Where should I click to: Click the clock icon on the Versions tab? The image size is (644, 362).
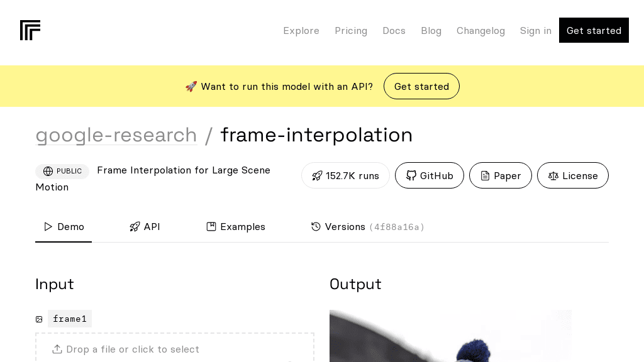click(x=316, y=227)
